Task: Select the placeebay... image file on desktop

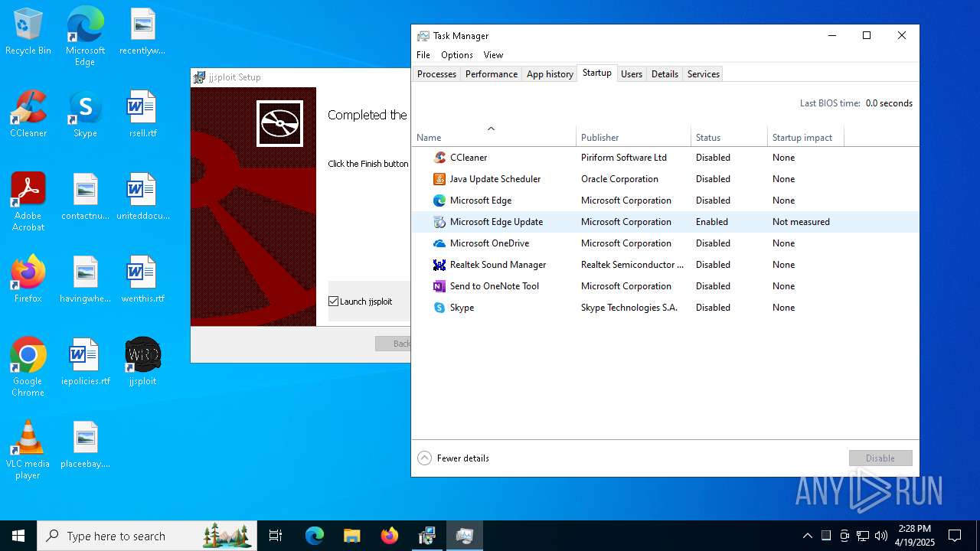Action: click(85, 445)
